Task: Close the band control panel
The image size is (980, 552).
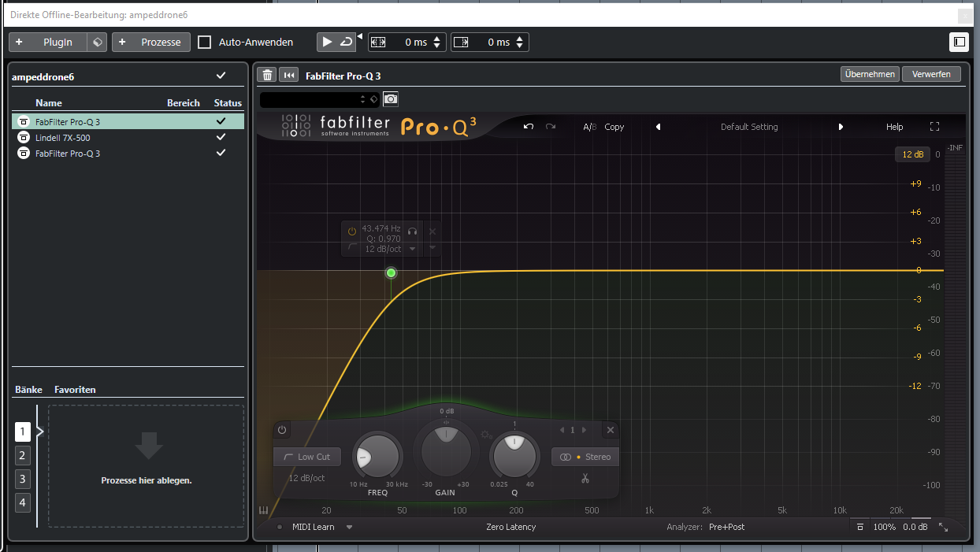Action: coord(610,430)
